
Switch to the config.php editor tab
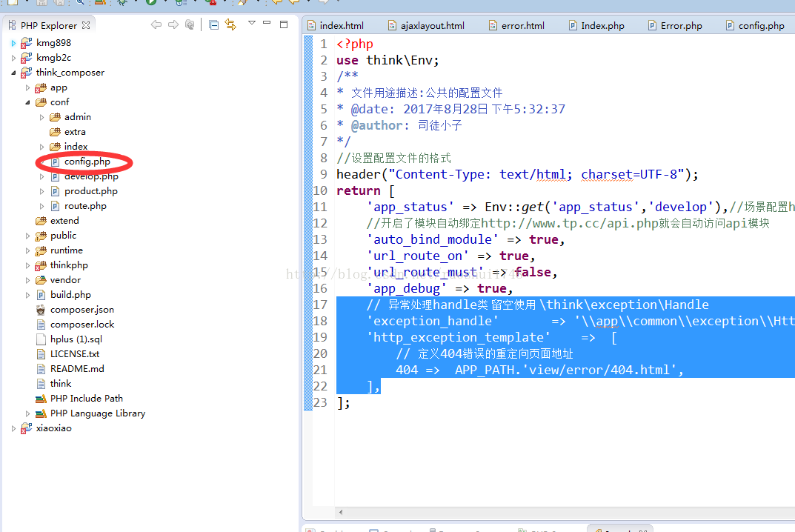click(x=755, y=25)
